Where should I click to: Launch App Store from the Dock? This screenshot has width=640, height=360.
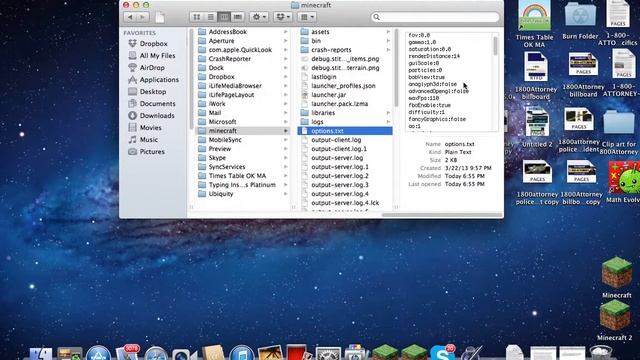click(98, 352)
